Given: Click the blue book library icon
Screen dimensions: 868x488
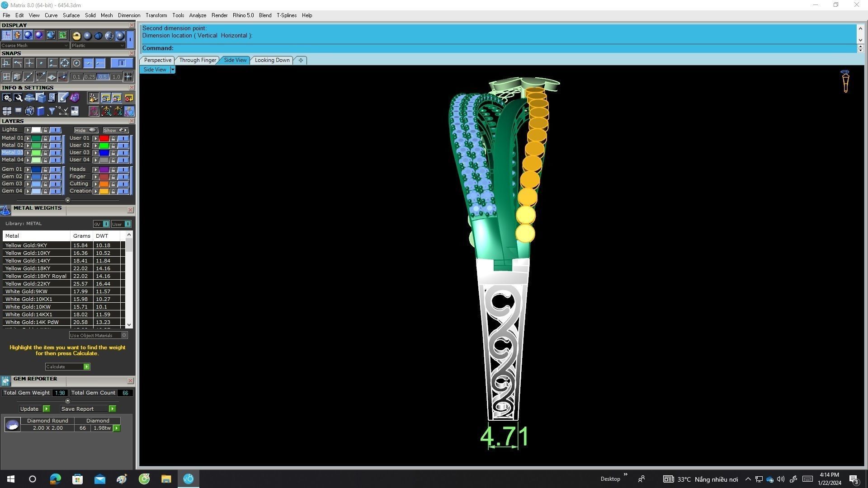Looking at the screenshot, I should [41, 111].
